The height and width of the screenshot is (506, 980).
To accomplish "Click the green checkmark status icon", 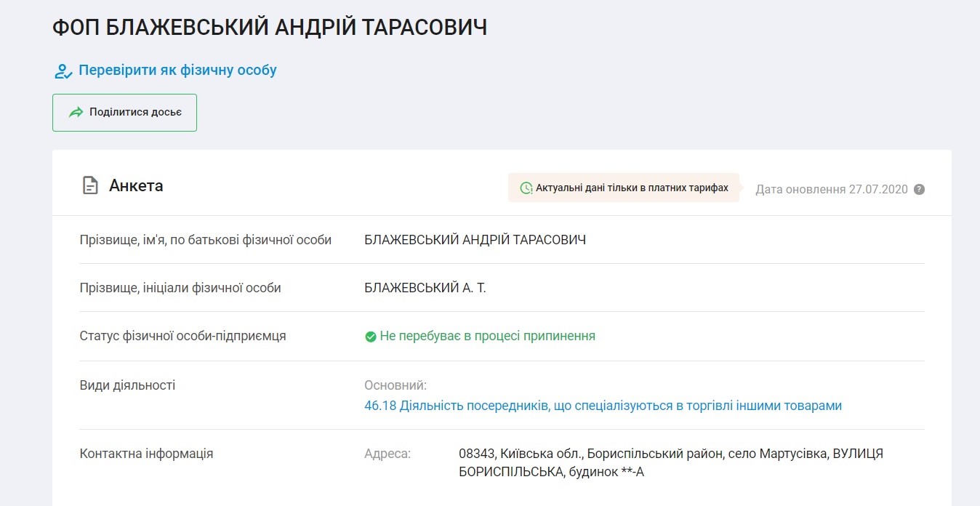I will (370, 337).
